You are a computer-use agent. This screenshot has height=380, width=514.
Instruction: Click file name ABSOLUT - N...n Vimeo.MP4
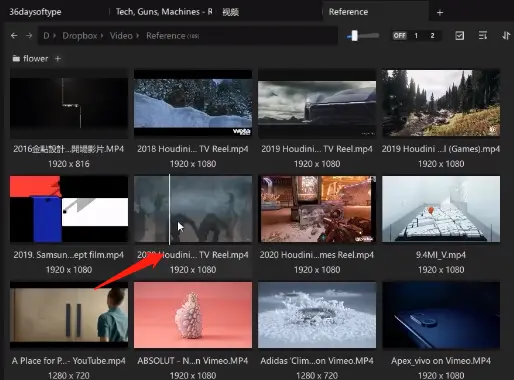click(193, 361)
